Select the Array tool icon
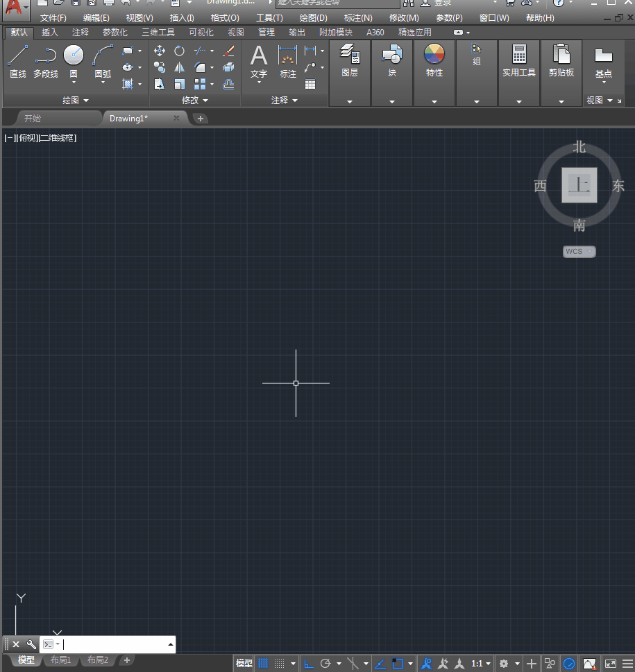The image size is (635, 672). (200, 84)
